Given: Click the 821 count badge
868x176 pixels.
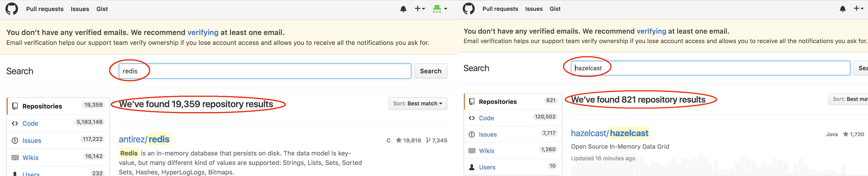Looking at the screenshot, I should click(x=551, y=100).
